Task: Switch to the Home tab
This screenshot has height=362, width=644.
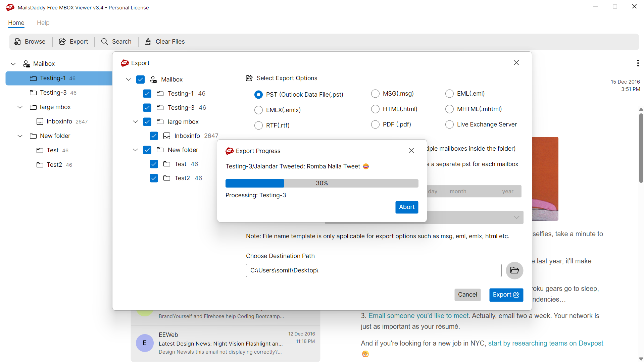Action: point(16,23)
